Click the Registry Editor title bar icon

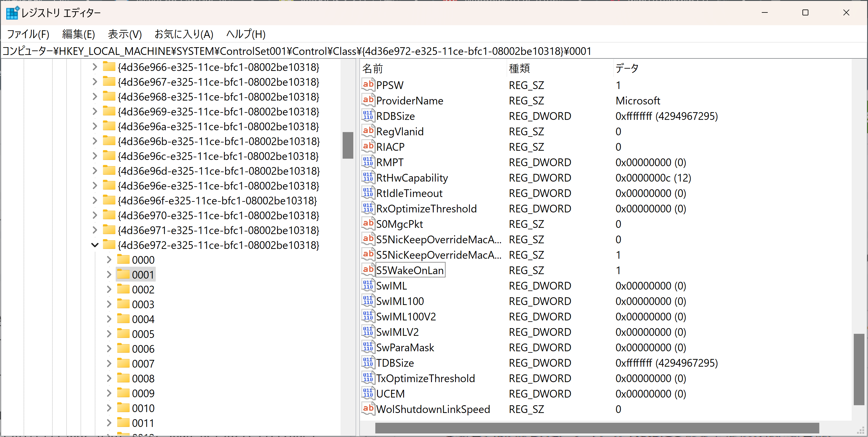tap(12, 13)
